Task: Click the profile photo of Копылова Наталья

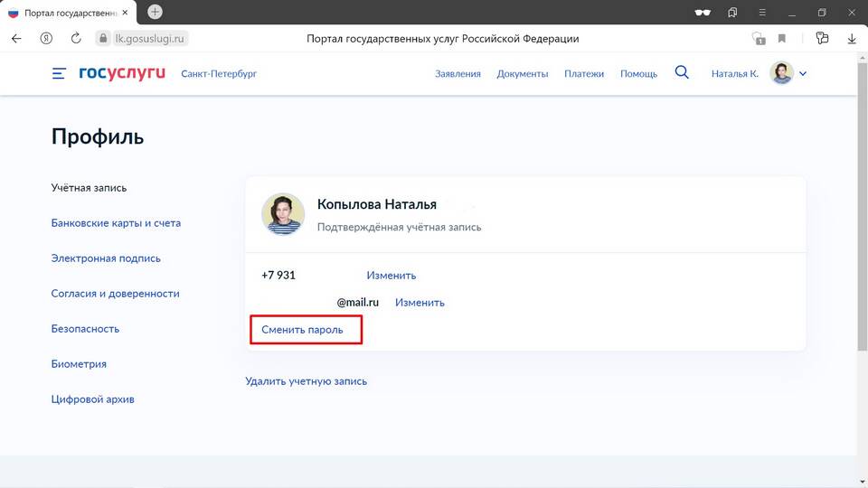Action: (282, 215)
